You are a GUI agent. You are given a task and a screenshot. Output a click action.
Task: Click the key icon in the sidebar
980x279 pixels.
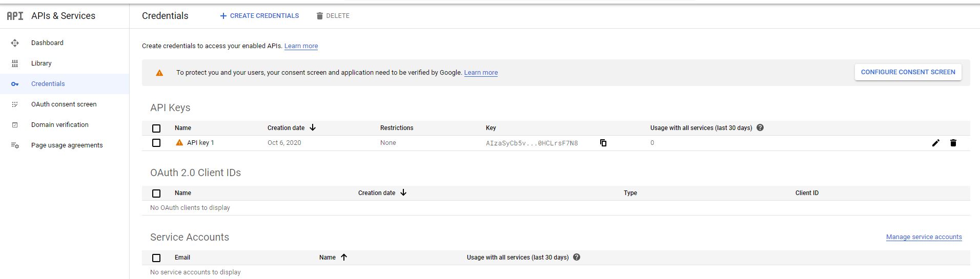pos(15,84)
